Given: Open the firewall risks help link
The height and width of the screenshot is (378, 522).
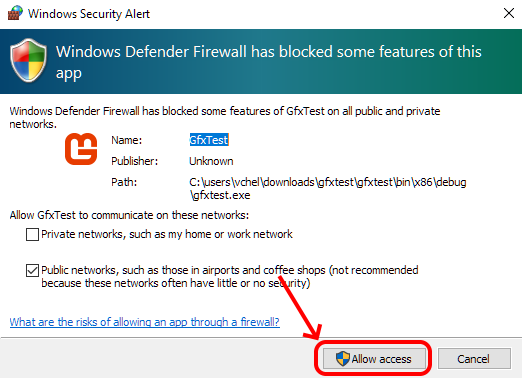Looking at the screenshot, I should 145,322.
